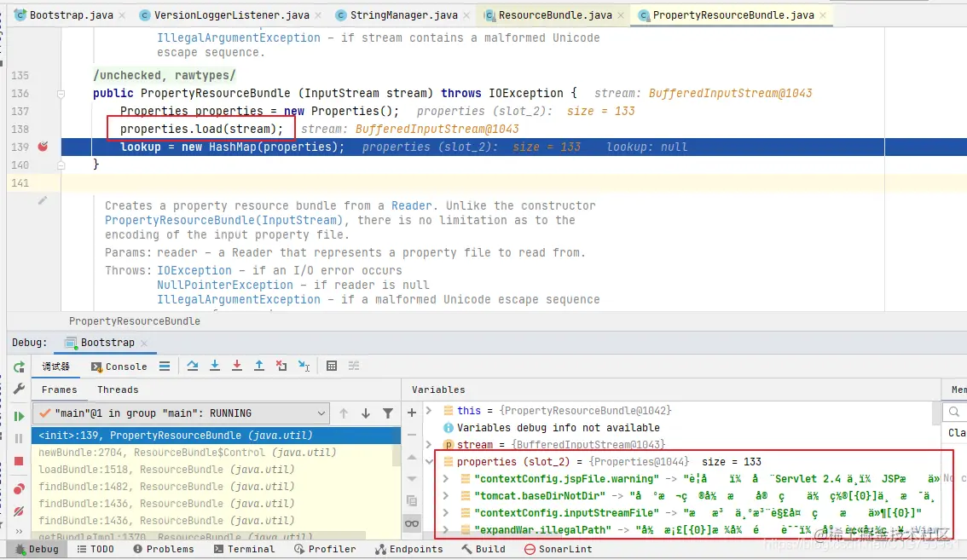The height and width of the screenshot is (560, 967).
Task: Mute all breakpoints
Action: tap(19, 511)
